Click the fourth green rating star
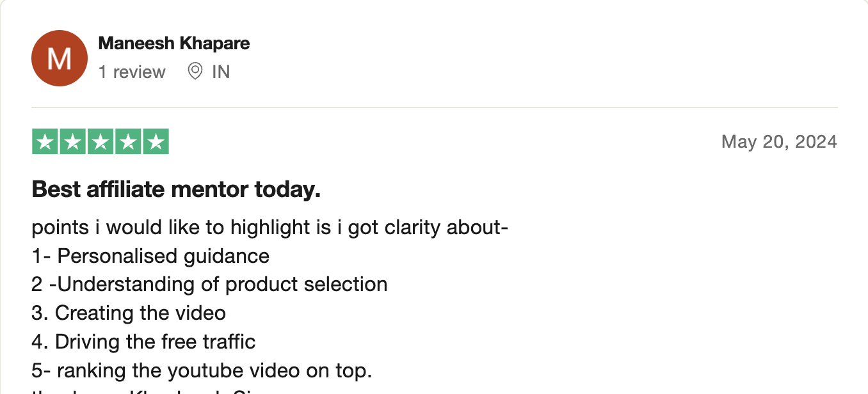This screenshot has width=868, height=394. coord(128,141)
